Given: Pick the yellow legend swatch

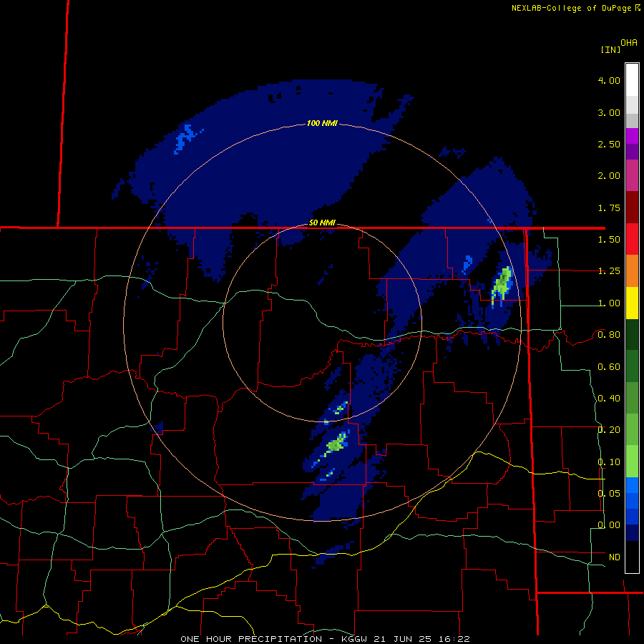Looking at the screenshot, I should pos(632,303).
